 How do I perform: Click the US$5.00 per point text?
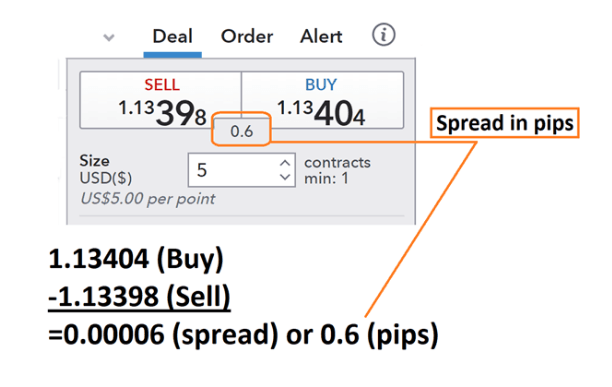(148, 199)
